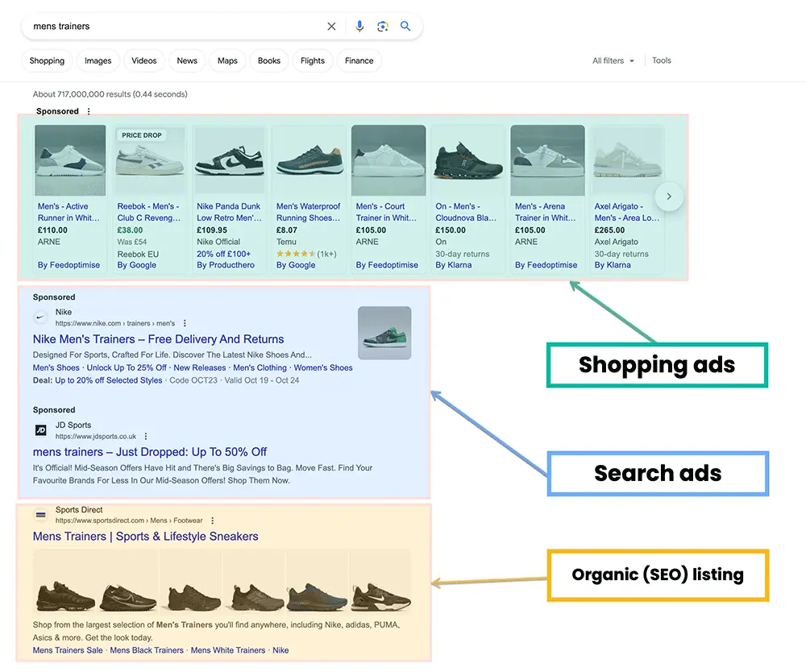Switch to the Shopping tab
The image size is (806, 672).
point(47,61)
